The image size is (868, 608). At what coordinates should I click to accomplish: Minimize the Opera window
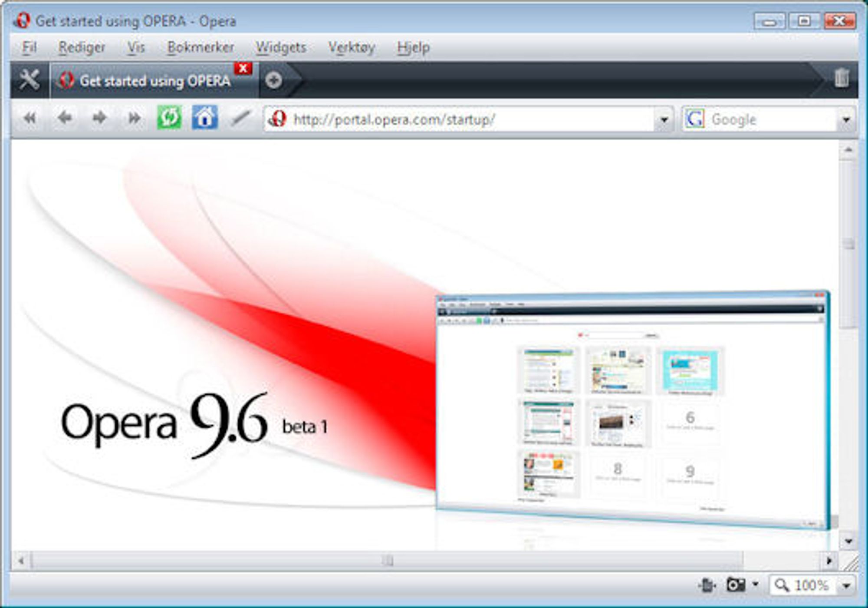point(769,21)
